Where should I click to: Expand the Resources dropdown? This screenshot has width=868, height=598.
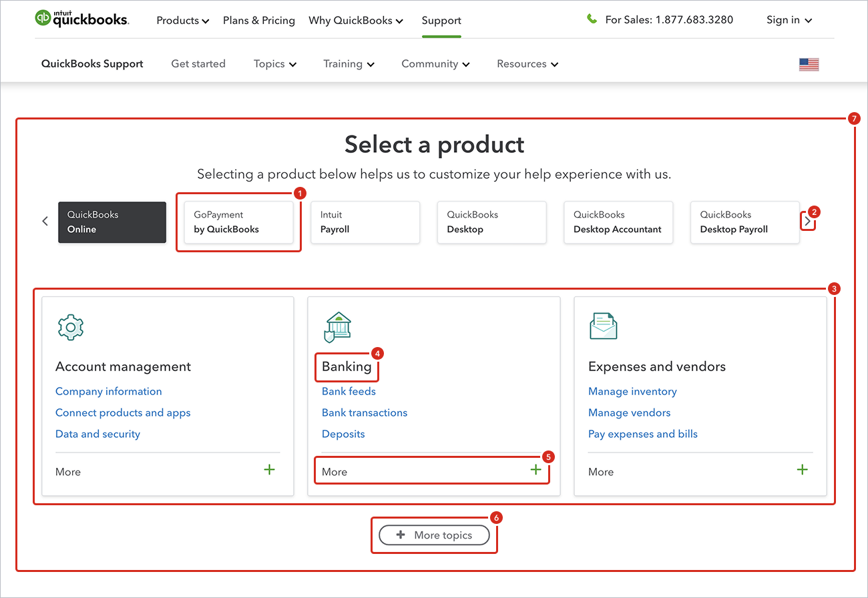pyautogui.click(x=527, y=64)
